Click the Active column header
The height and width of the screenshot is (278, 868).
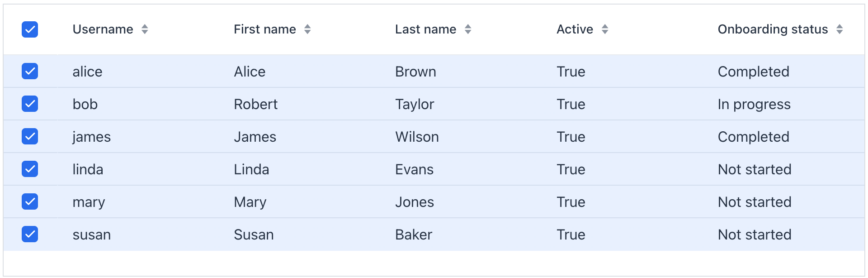click(x=575, y=29)
